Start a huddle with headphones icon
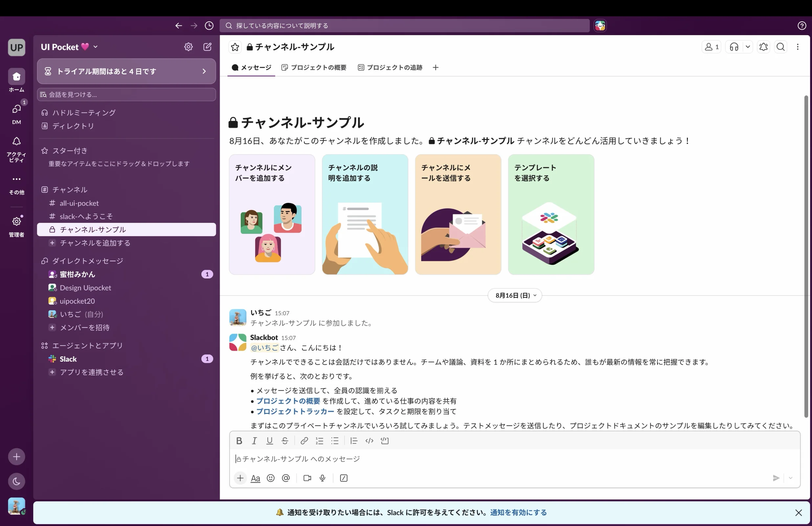This screenshot has height=526, width=812. pyautogui.click(x=734, y=47)
